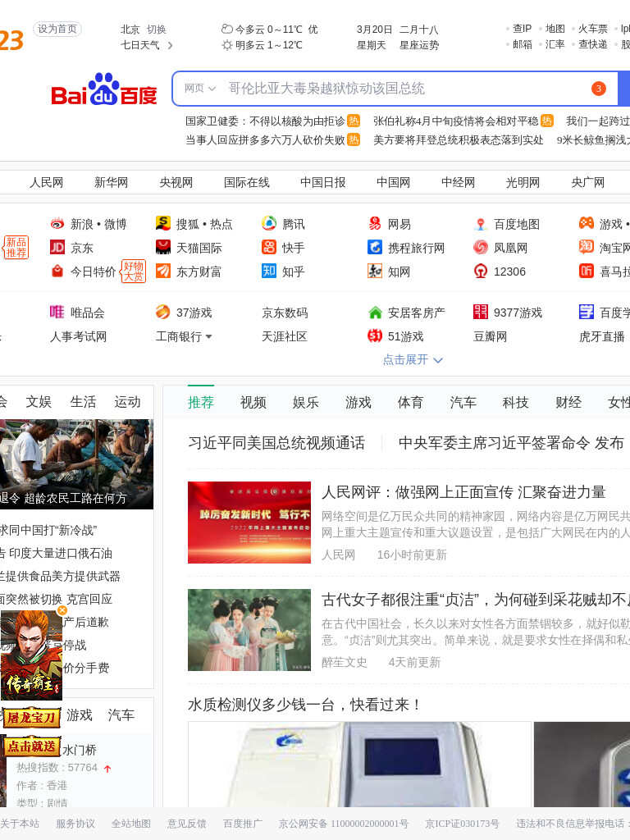Open the 央视网 link
Viewport: 630px width, 840px height.
tap(176, 183)
